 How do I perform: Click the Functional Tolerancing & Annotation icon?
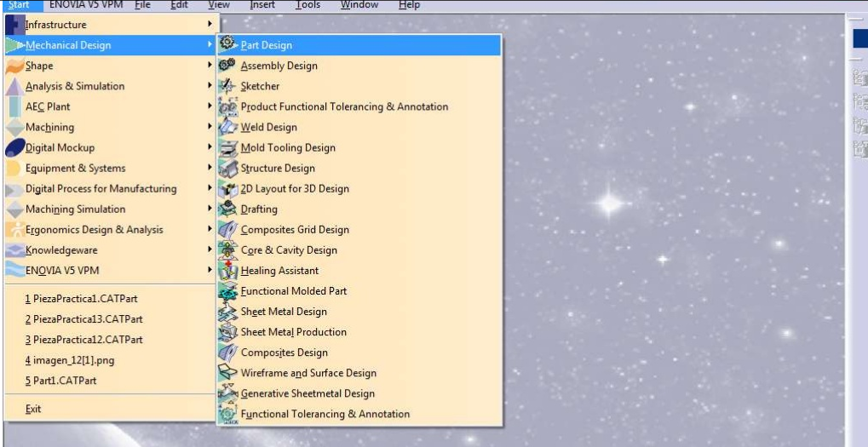click(x=227, y=413)
